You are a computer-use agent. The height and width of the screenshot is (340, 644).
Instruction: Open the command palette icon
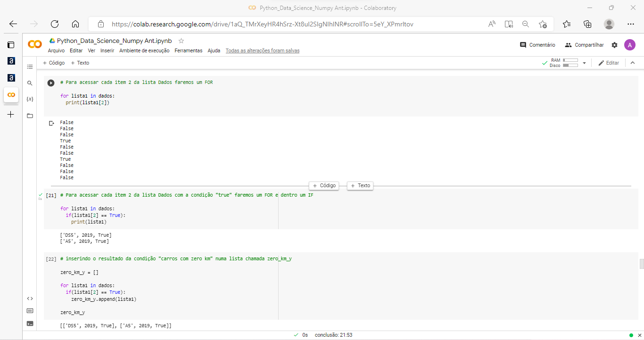click(x=30, y=311)
